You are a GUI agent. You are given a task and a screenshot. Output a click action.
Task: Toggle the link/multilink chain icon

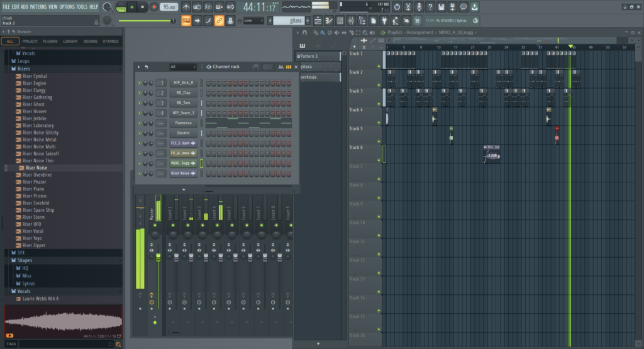pyautogui.click(x=219, y=21)
